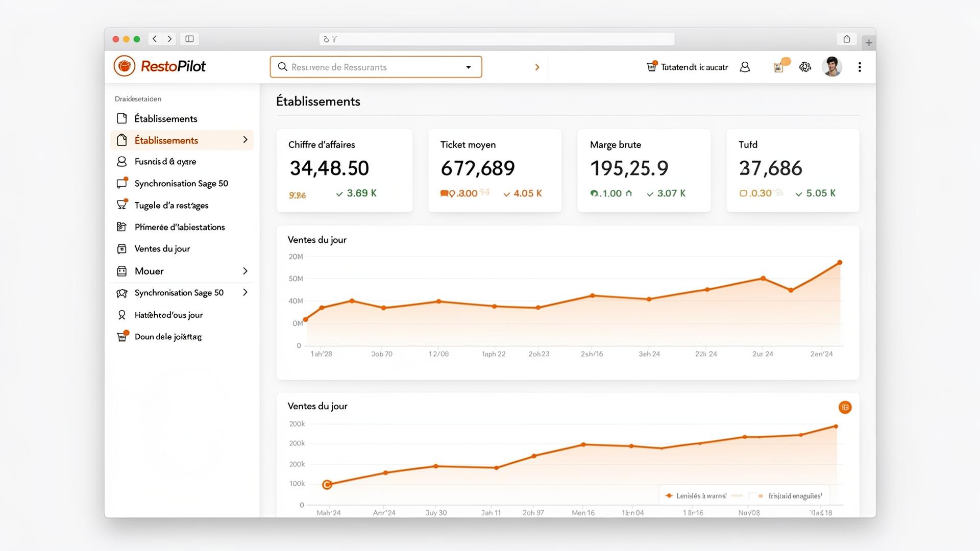Open the Mouer sidebar item
The image size is (980, 551).
pos(182,271)
